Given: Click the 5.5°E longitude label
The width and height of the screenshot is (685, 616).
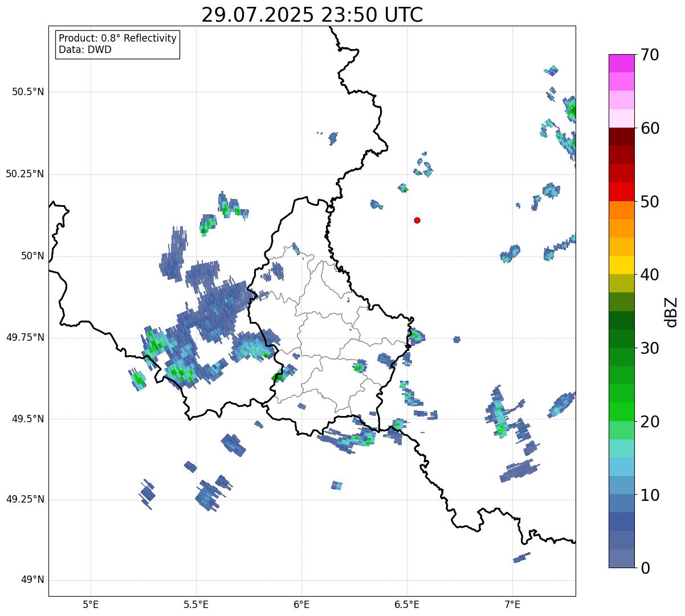Looking at the screenshot, I should pos(196,605).
